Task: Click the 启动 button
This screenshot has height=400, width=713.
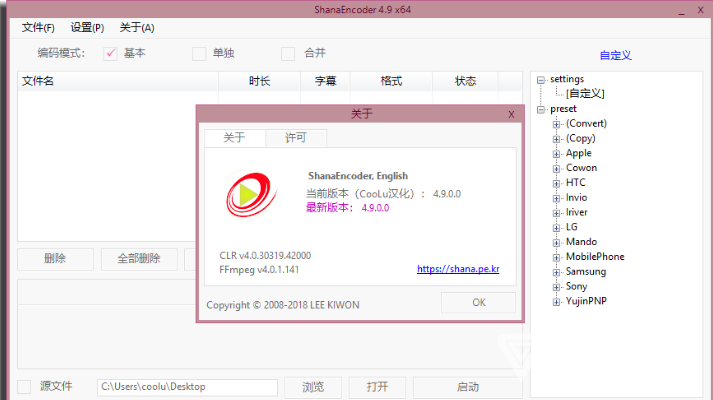Action: [467, 387]
